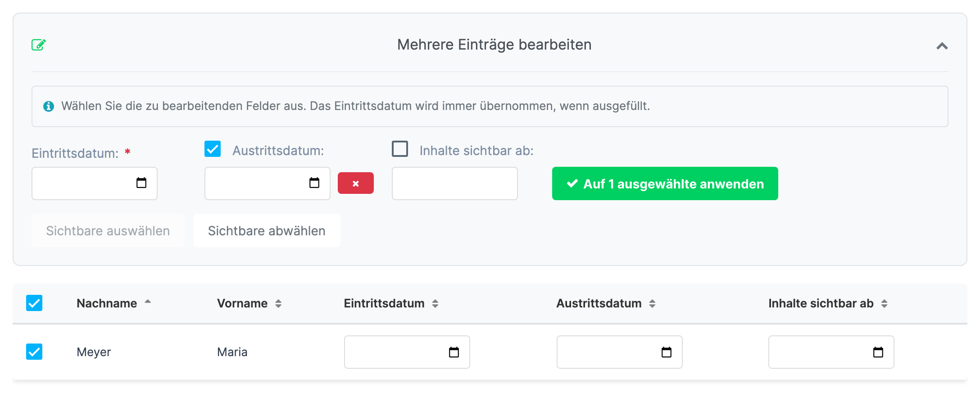Click the Inhalte sichtbar ab label text
The image size is (980, 394).
point(476,151)
